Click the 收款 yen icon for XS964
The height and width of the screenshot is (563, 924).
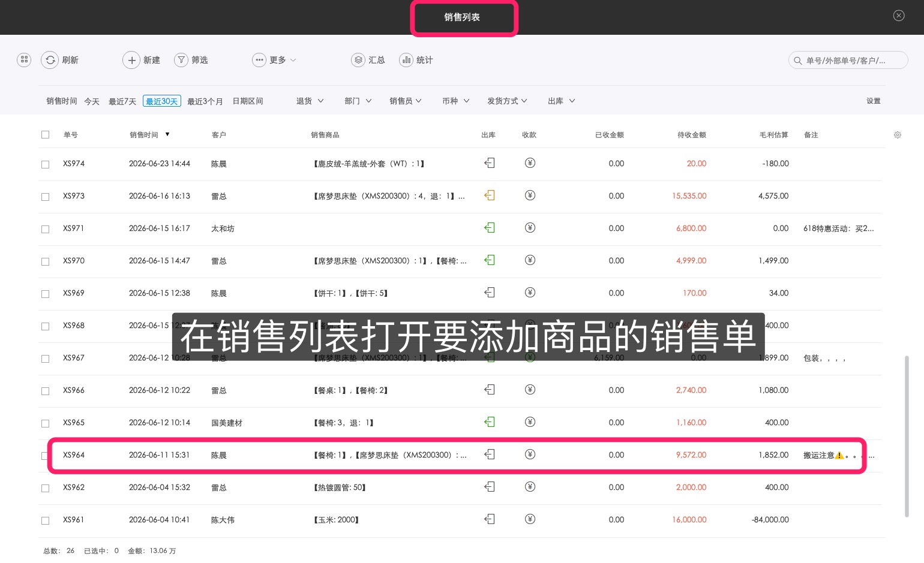pyautogui.click(x=530, y=454)
